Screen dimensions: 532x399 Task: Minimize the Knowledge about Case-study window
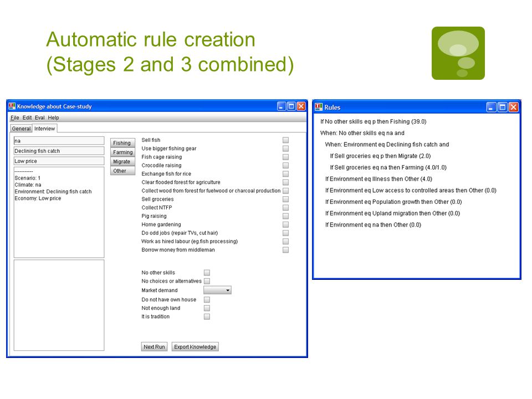[282, 106]
